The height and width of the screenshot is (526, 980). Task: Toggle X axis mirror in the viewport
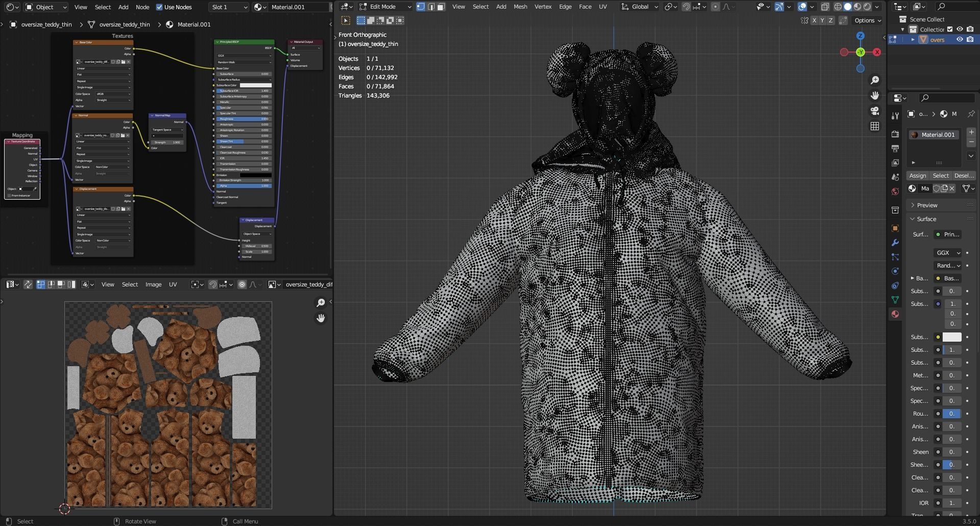point(814,20)
